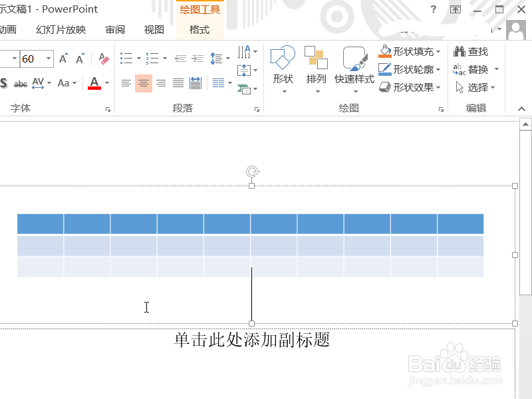Click the Replace button

pyautogui.click(x=471, y=70)
